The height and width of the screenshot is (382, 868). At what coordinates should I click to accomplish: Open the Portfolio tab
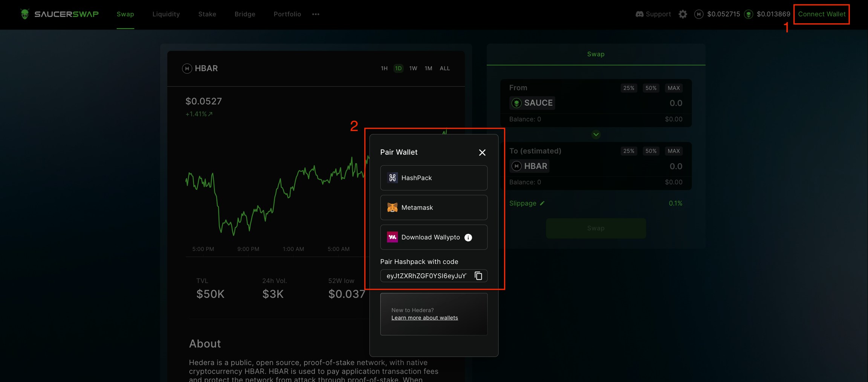(287, 14)
